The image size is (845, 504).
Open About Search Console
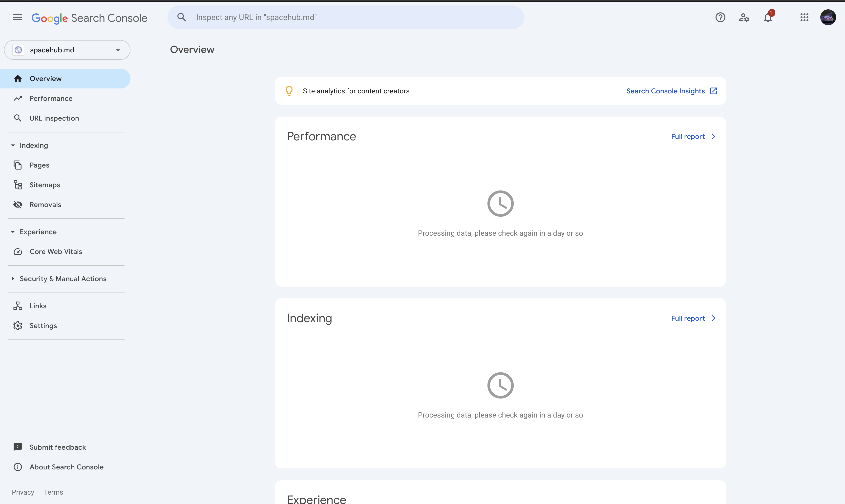pyautogui.click(x=66, y=467)
